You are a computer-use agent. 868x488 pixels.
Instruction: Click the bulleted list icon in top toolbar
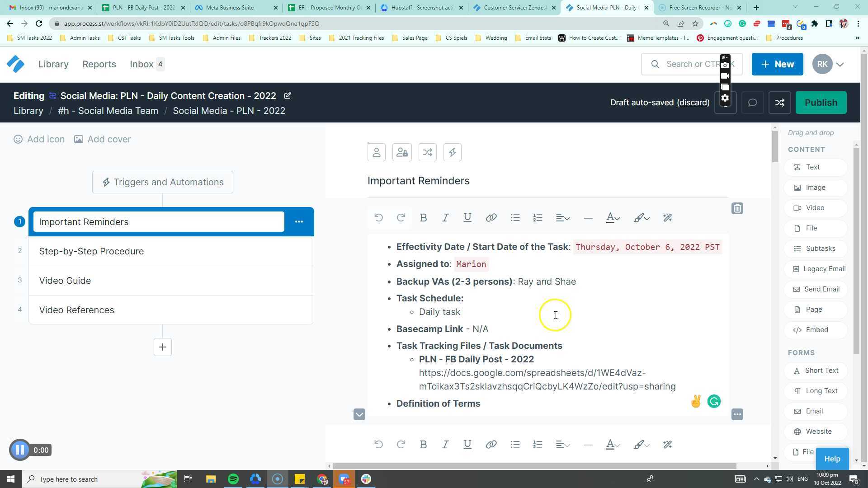(x=515, y=218)
